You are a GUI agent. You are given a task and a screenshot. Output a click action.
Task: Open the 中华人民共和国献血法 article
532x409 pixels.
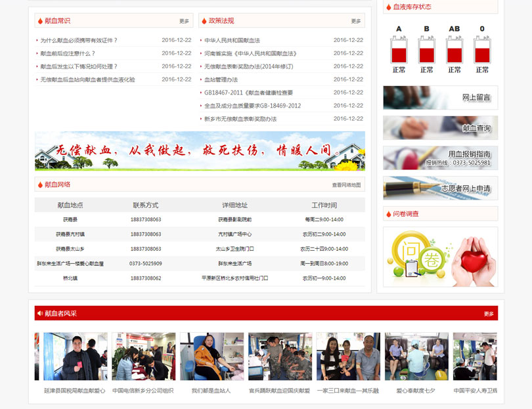pos(232,40)
